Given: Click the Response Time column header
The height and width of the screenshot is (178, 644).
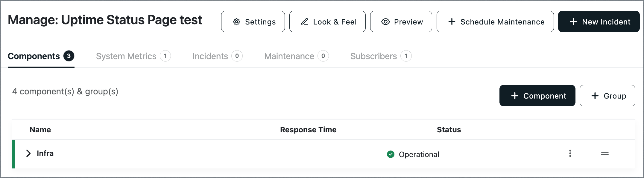Looking at the screenshot, I should pos(308,130).
